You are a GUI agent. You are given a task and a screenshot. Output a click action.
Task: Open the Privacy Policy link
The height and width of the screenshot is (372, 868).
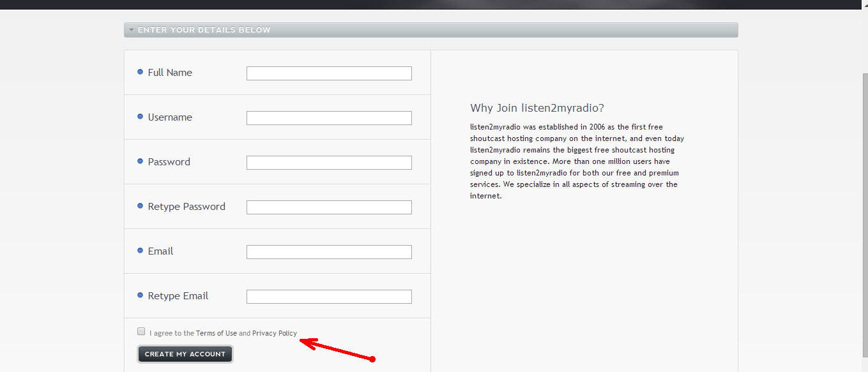[x=275, y=333]
